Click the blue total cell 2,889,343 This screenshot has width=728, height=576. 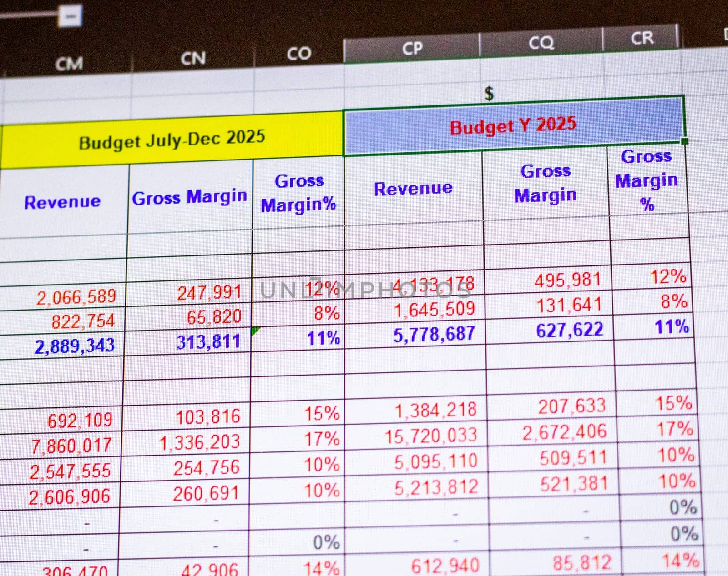tap(62, 347)
